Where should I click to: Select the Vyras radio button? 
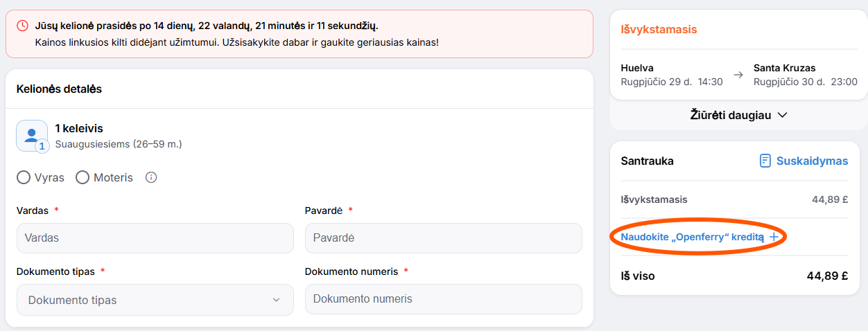(x=24, y=177)
